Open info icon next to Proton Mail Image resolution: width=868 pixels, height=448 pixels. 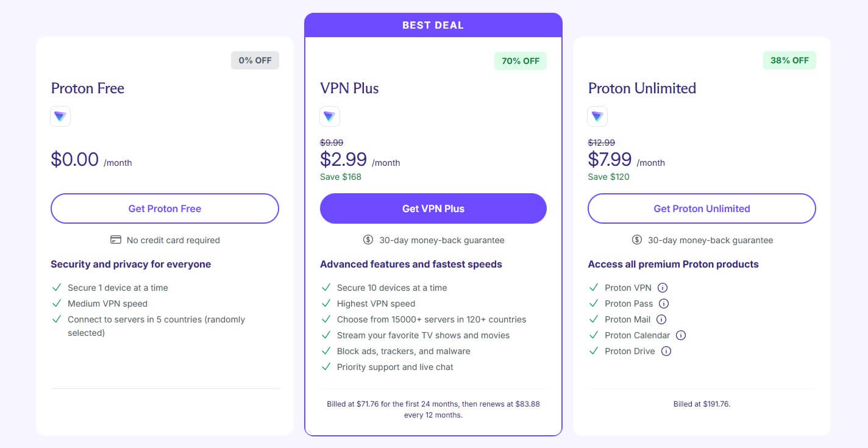(660, 319)
